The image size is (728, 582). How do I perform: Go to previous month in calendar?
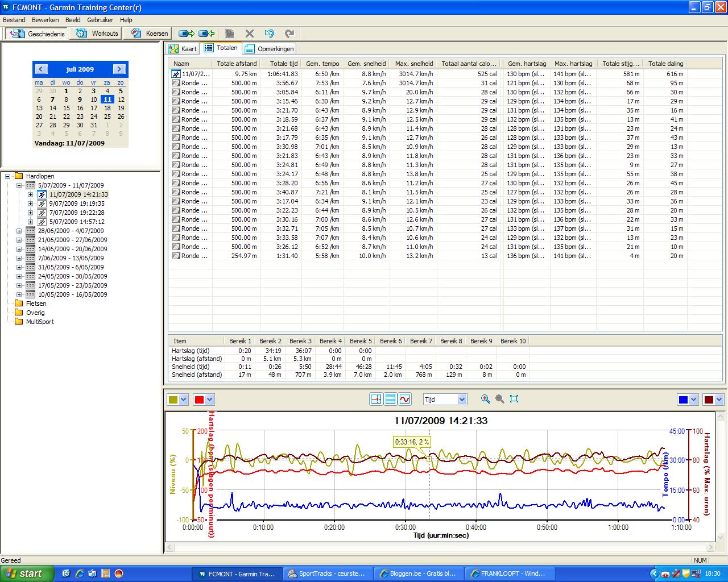[41, 69]
